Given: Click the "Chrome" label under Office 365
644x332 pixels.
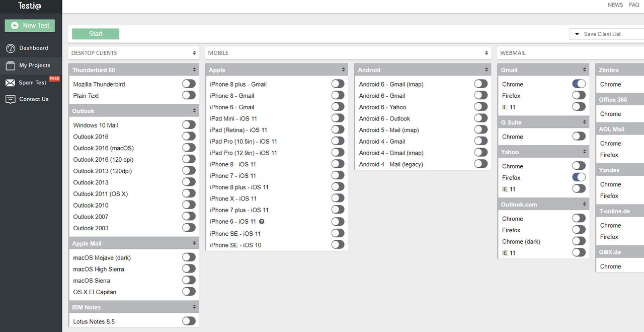Looking at the screenshot, I should pyautogui.click(x=611, y=114).
